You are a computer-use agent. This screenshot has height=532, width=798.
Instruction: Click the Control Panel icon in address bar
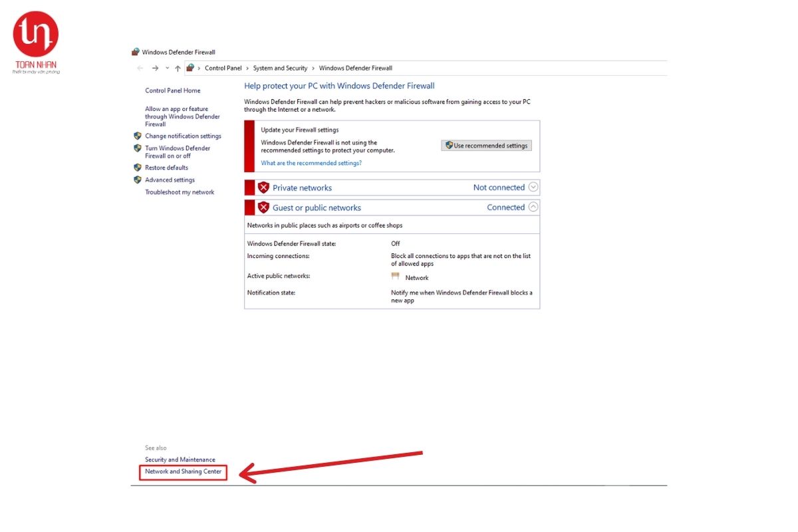coord(190,68)
